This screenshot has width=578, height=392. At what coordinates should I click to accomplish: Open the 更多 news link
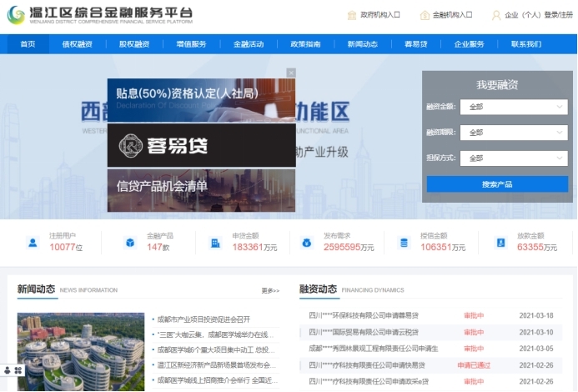(270, 291)
